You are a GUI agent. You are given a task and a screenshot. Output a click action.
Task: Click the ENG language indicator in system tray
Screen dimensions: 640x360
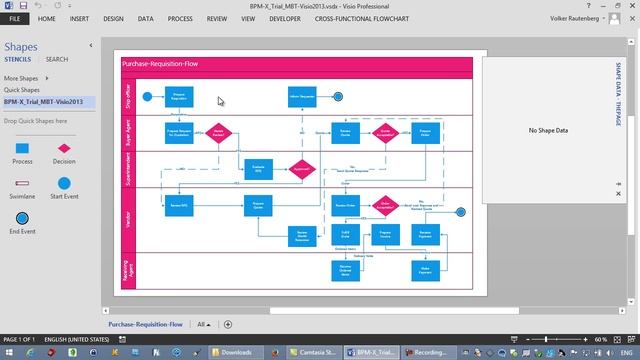(x=626, y=352)
